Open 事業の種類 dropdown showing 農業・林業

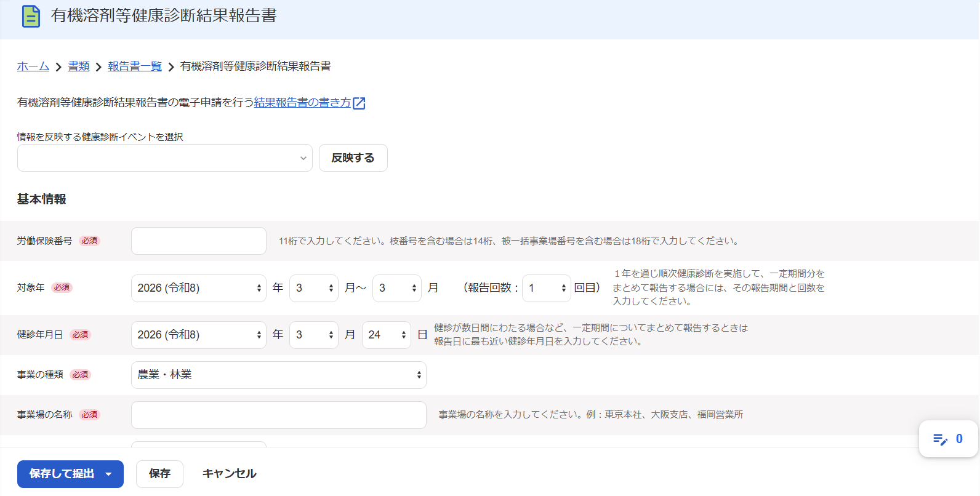(279, 375)
